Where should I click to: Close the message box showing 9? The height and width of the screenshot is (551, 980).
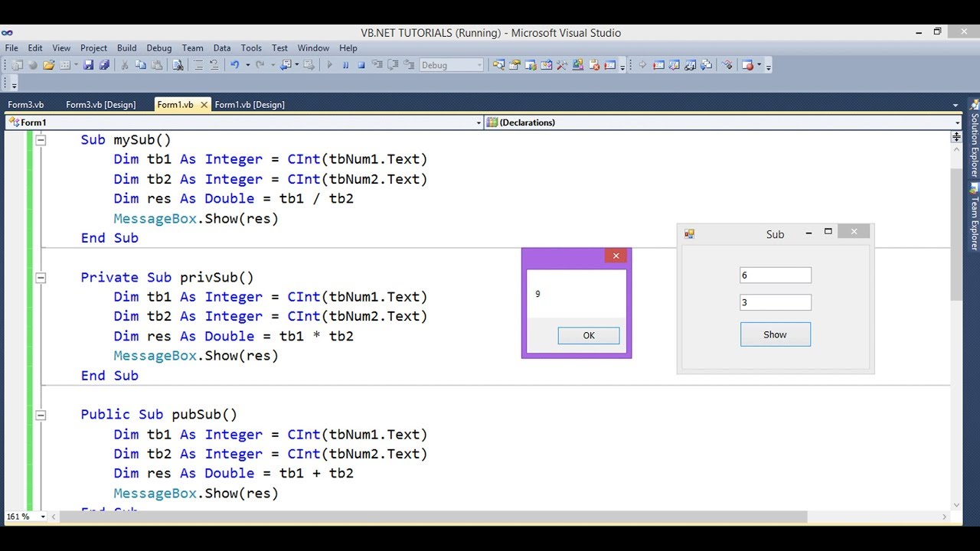[616, 256]
